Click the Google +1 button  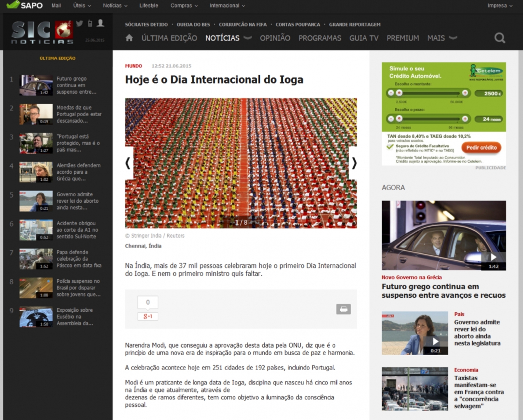148,316
